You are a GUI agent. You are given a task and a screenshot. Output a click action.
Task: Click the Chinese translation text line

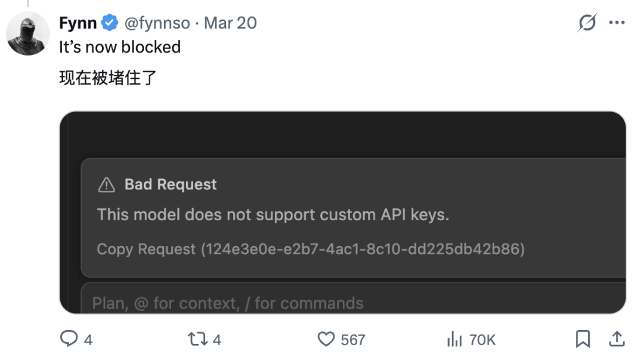point(108,78)
